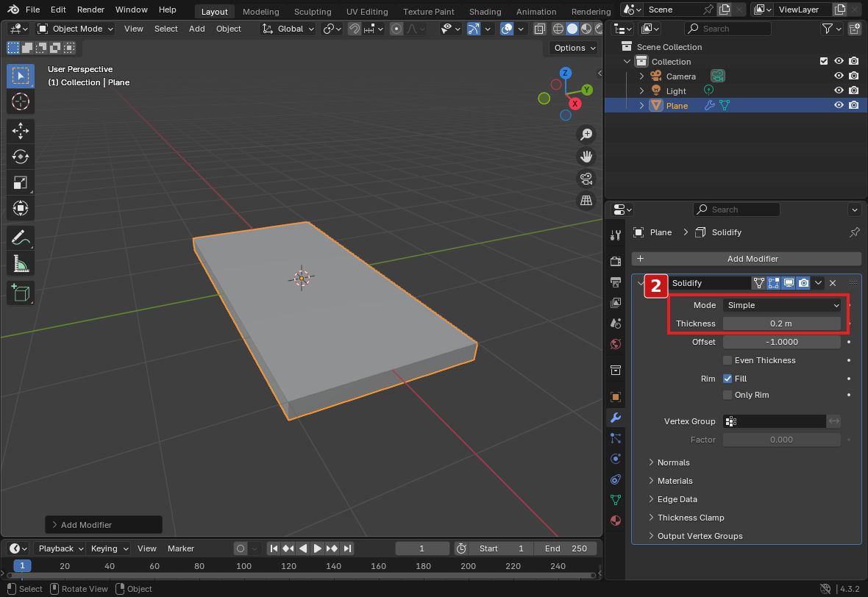Expand the Output Vertex Groups subpanel
Viewport: 868px width, 597px height.
click(x=695, y=536)
